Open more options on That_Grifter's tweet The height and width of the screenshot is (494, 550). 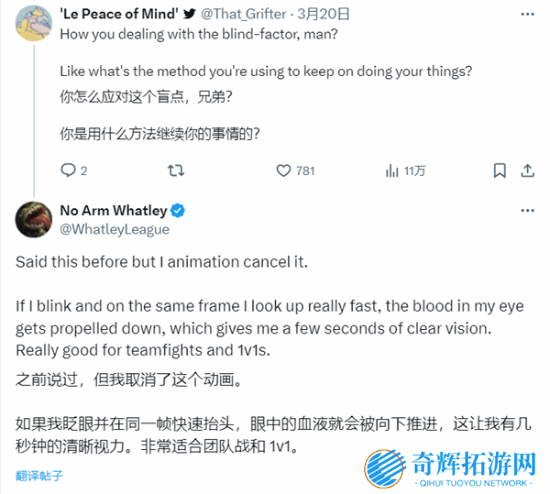click(528, 14)
